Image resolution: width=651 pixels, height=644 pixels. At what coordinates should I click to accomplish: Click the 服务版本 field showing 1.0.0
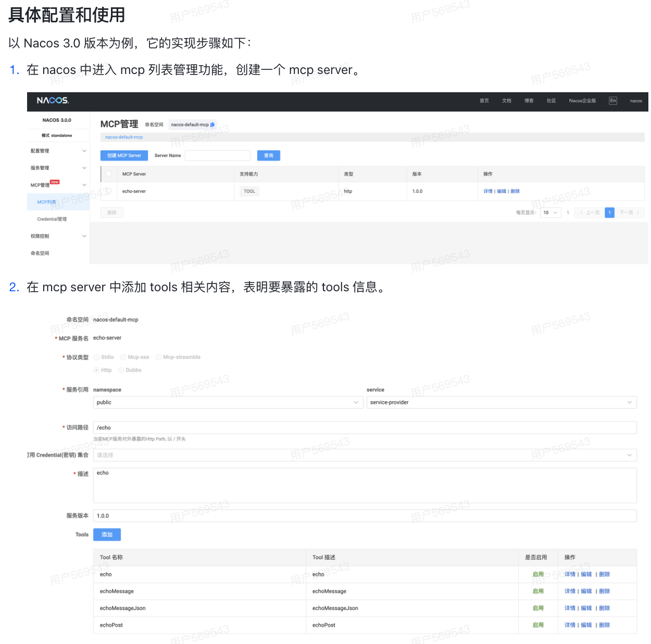point(365,516)
